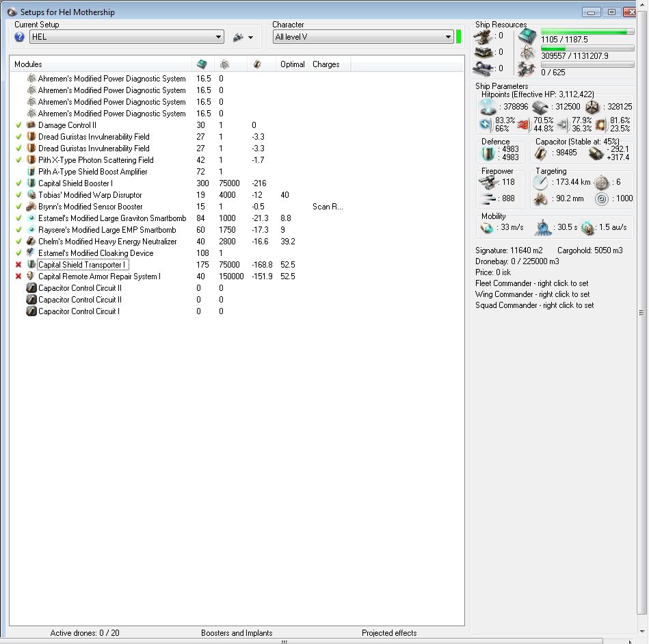Click the Damage Control II module icon
This screenshot has height=644, width=649.
31,125
